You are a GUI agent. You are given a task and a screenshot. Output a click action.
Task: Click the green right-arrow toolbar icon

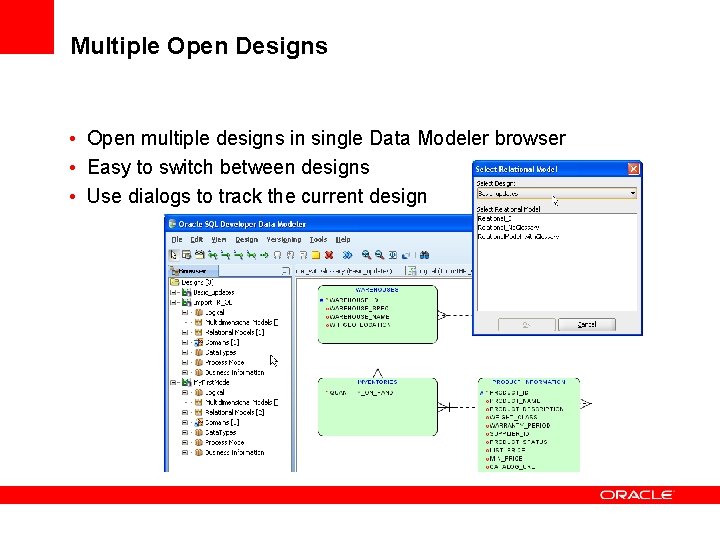tap(264, 255)
